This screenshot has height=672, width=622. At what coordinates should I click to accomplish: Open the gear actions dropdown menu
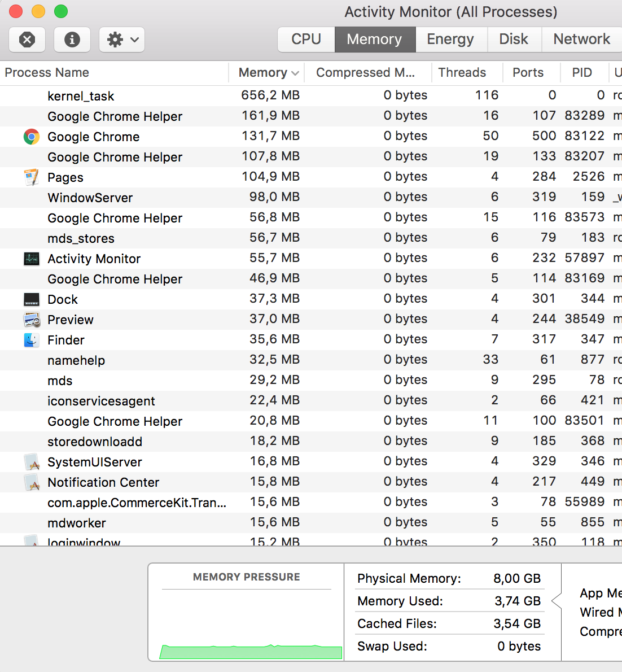pos(122,40)
